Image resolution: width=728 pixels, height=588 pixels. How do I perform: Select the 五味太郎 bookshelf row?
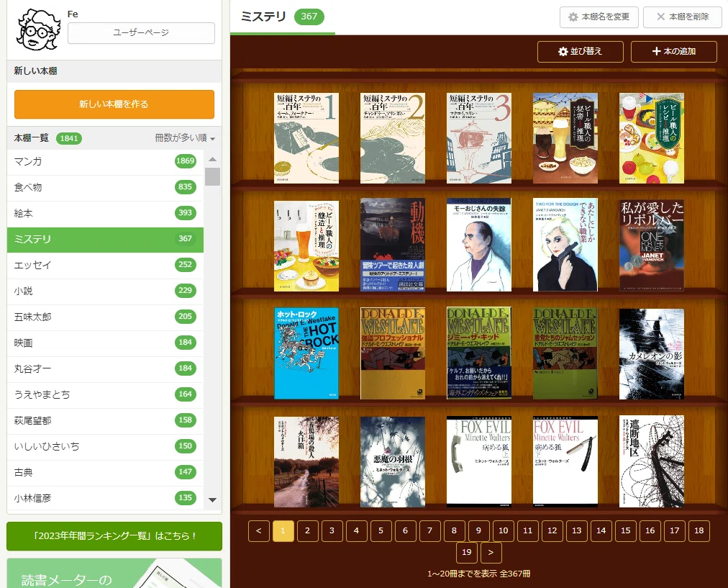[x=106, y=317]
